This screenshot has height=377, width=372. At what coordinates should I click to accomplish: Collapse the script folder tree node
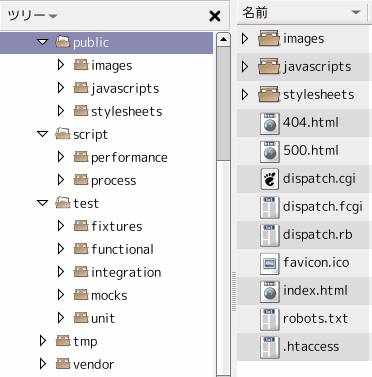point(43,134)
